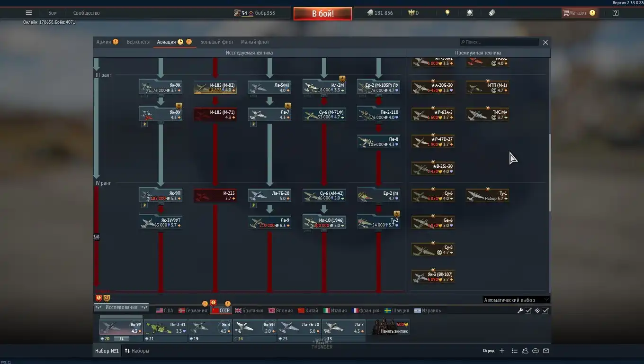Open the Магазин shop cart
This screenshot has height=364, width=644.
point(579,13)
